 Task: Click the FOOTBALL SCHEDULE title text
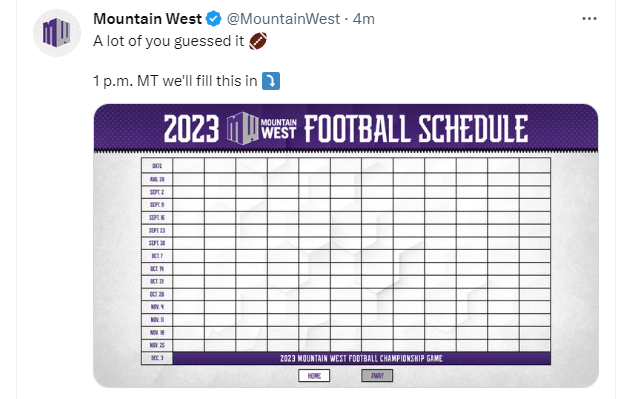click(416, 129)
